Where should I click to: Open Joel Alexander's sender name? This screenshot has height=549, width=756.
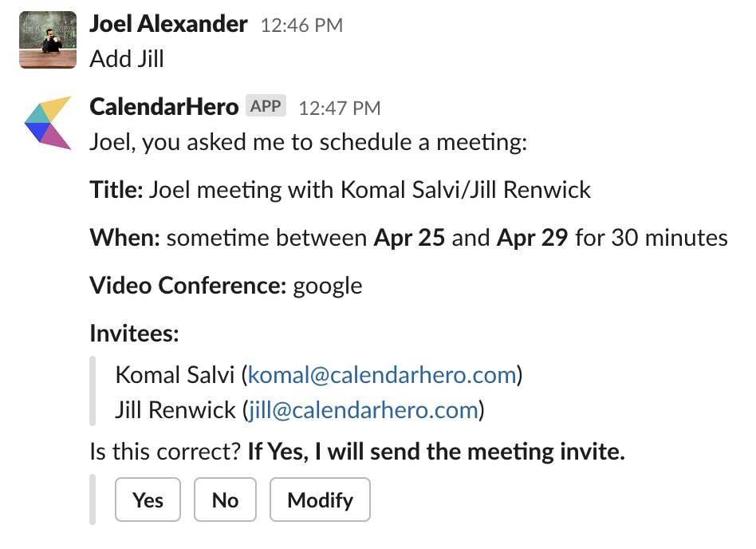pyautogui.click(x=168, y=24)
